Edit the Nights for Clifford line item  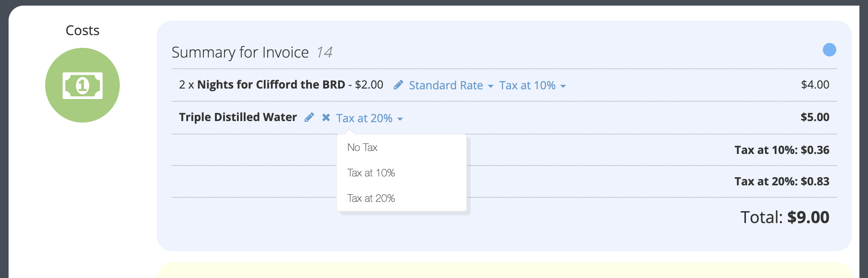pos(398,85)
